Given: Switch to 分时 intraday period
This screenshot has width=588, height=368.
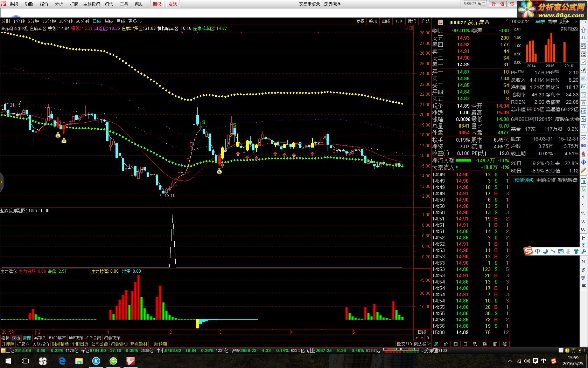Looking at the screenshot, I should pyautogui.click(x=6, y=21).
